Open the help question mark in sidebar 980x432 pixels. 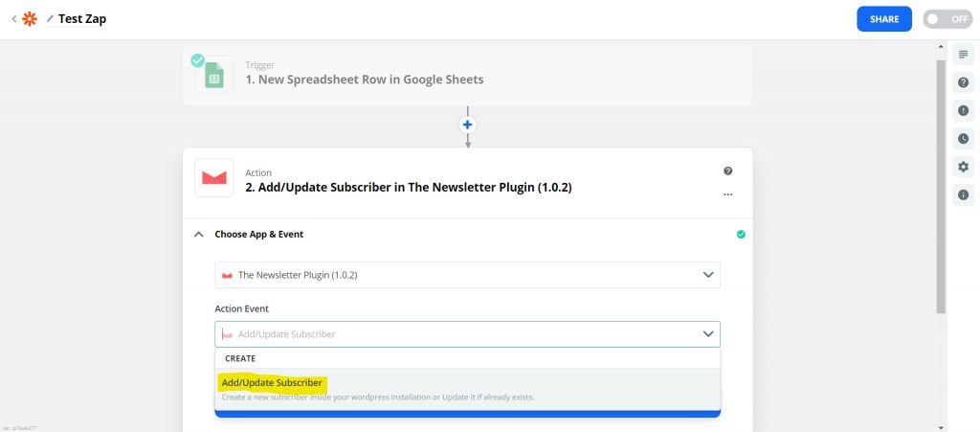click(963, 82)
